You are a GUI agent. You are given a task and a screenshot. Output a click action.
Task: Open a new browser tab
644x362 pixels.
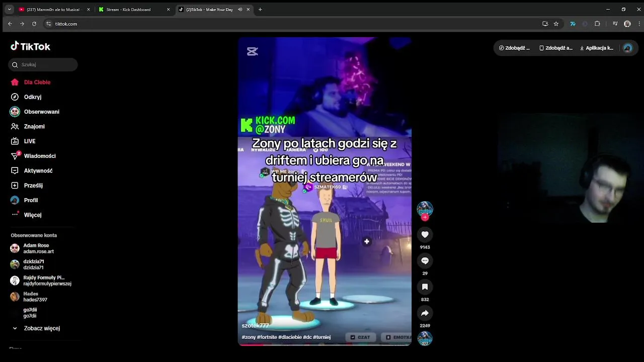[x=260, y=10]
